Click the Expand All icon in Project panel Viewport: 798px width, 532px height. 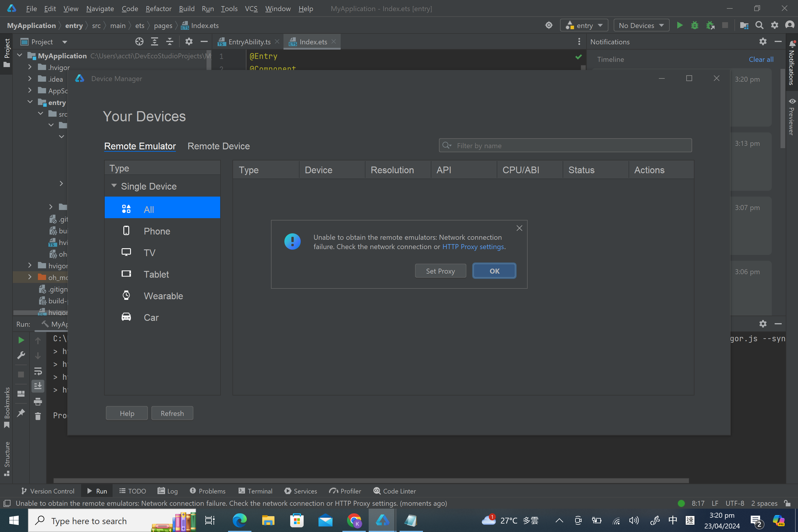coord(154,42)
